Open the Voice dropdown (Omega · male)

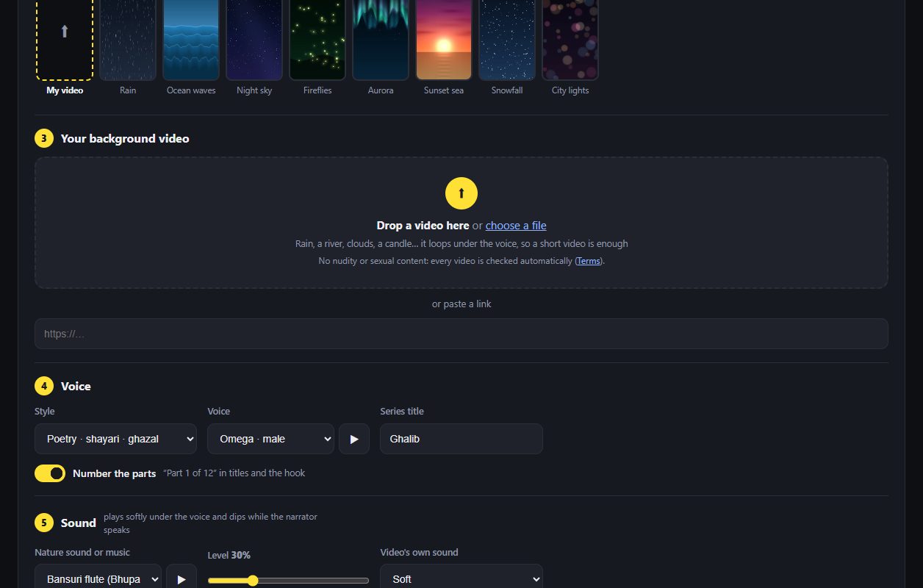point(270,439)
